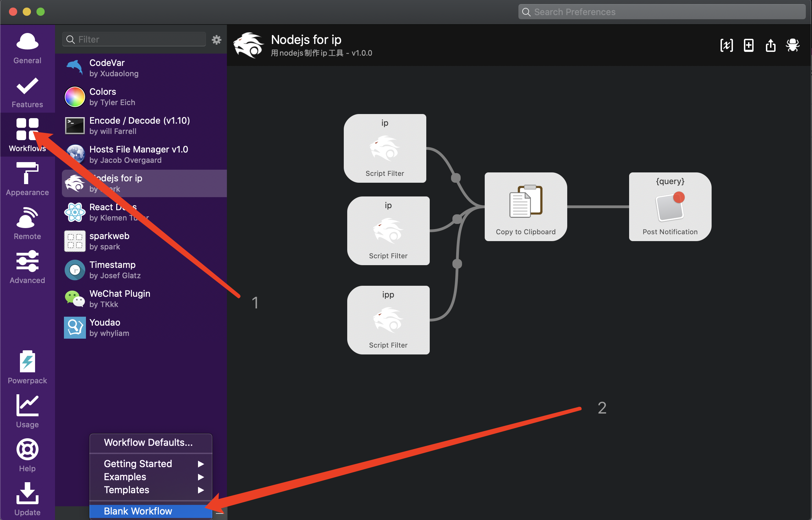Select the ipp Script Filter node
This screenshot has width=812, height=520.
tap(388, 320)
